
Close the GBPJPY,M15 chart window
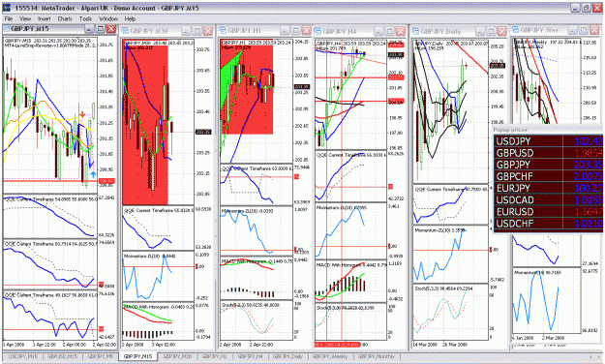[111, 29]
